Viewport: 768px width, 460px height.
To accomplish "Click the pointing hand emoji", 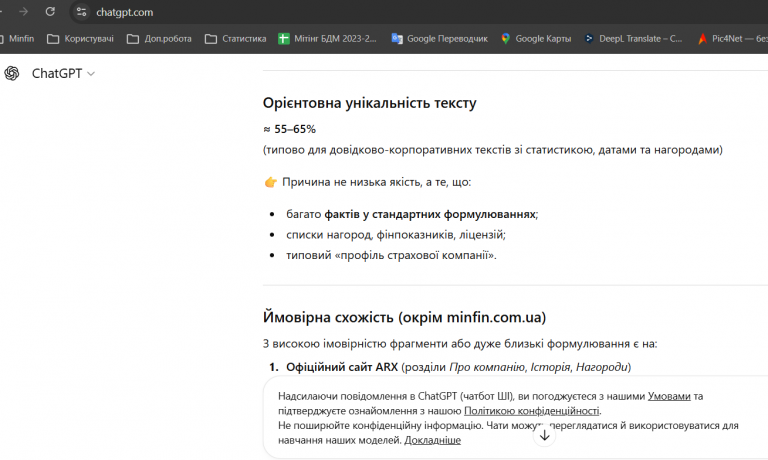I will click(x=270, y=182).
